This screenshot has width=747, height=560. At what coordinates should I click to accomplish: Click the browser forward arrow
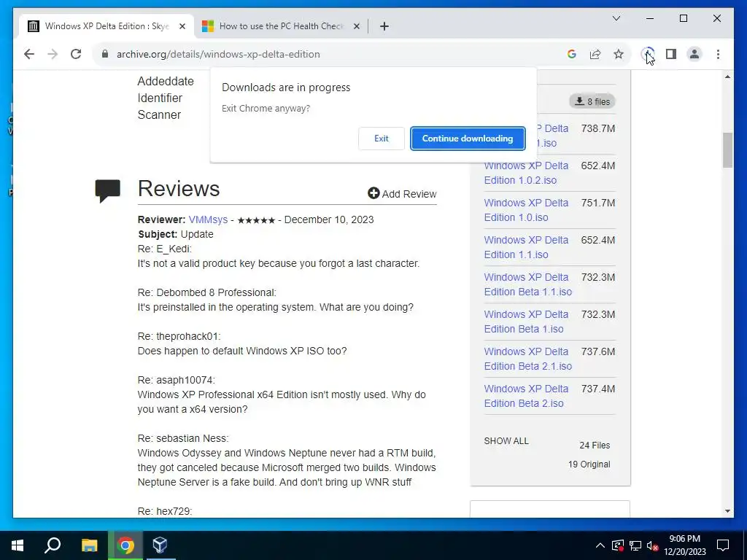[53, 54]
